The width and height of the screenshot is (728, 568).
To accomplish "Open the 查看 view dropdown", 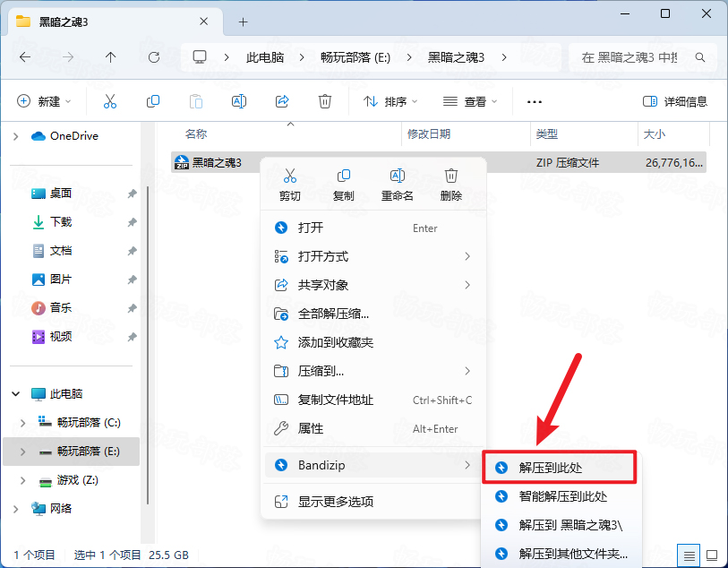I will [x=470, y=101].
